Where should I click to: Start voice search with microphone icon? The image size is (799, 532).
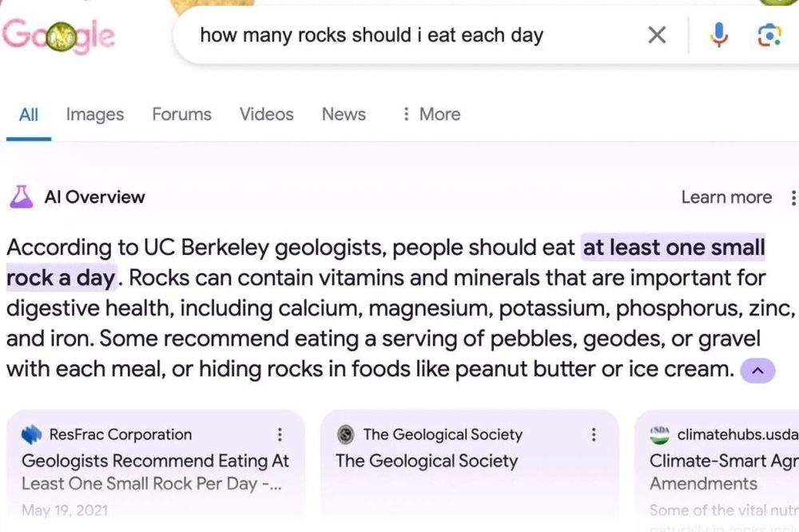[719, 35]
